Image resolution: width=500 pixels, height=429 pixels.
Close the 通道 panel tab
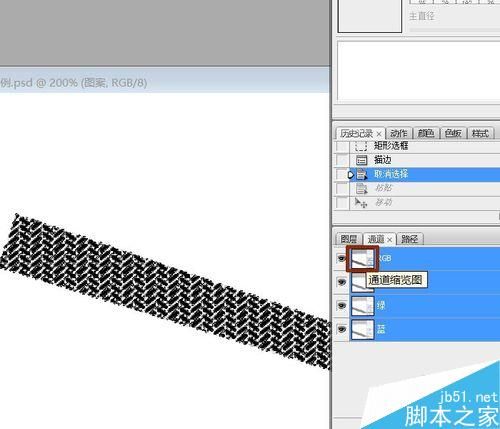[390, 240]
